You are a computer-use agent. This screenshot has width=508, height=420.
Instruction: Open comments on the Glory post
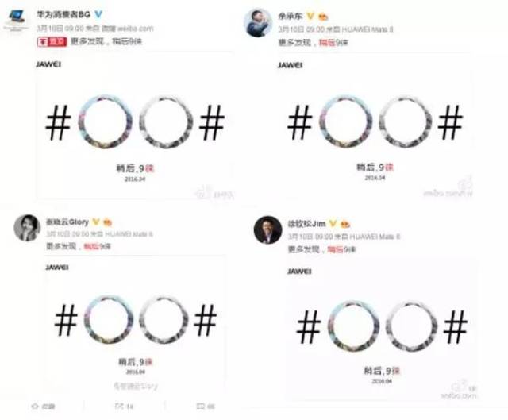pos(206,406)
